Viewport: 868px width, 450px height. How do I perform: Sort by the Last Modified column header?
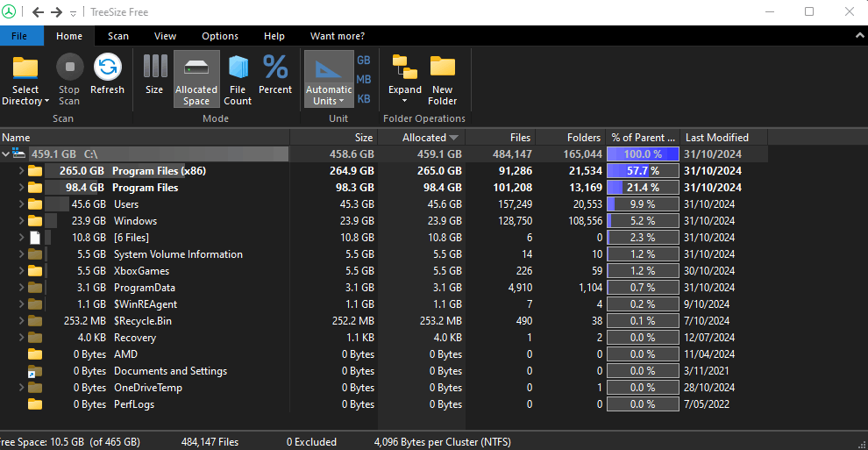pos(723,137)
